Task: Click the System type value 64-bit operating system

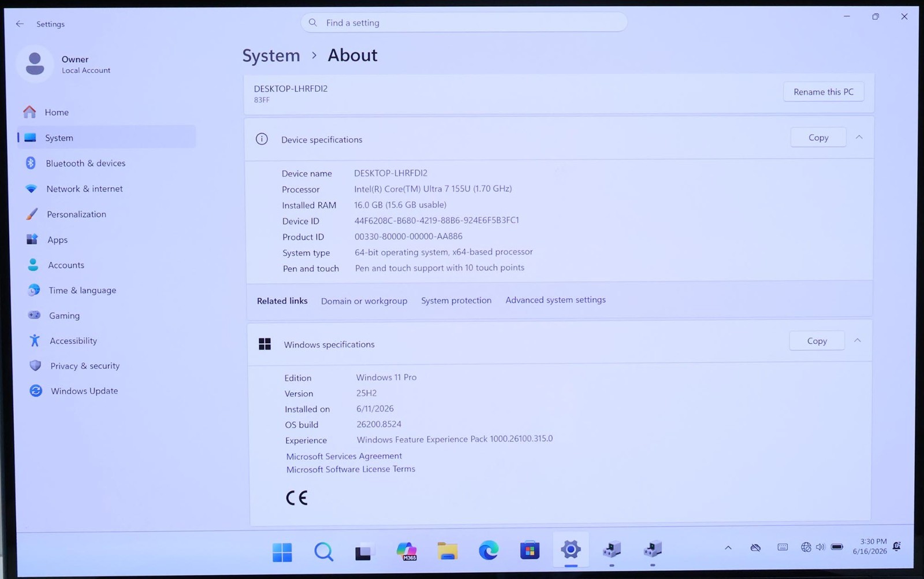Action: click(444, 252)
